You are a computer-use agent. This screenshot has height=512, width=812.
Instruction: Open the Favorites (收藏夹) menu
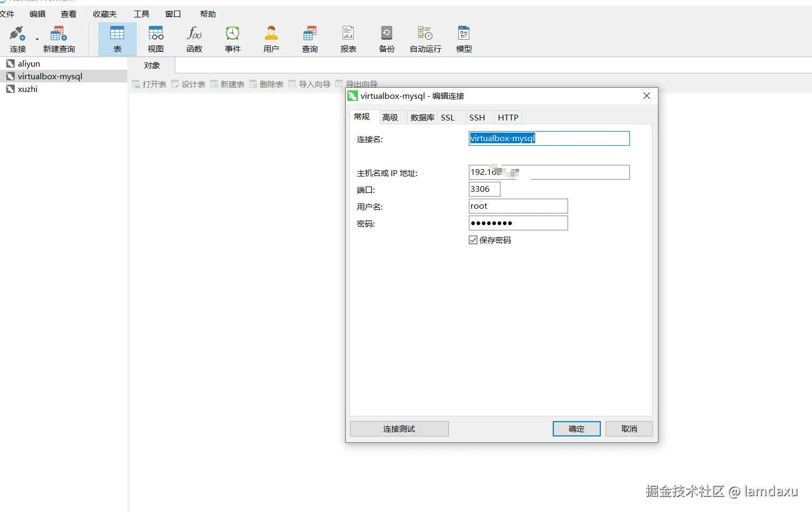(x=105, y=14)
